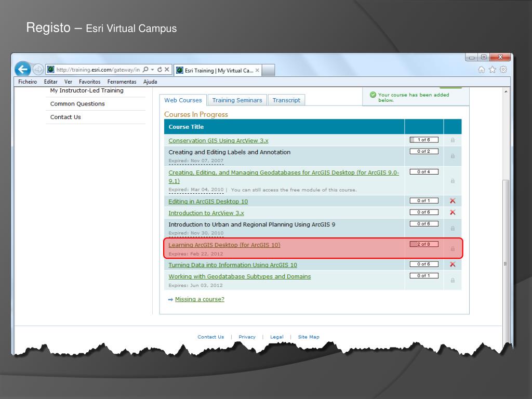Open the Ferramentas menu

[x=122, y=82]
